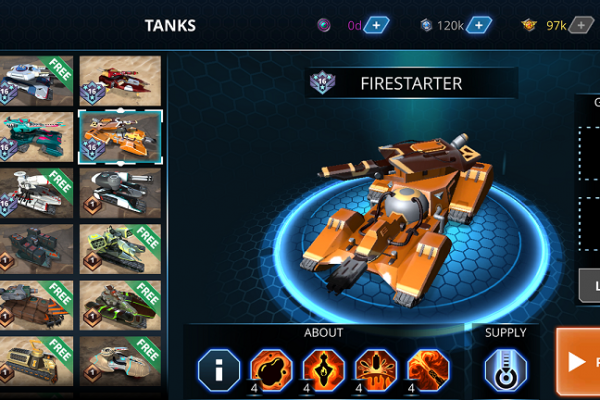Open the tank info icon
This screenshot has height=400, width=600.
click(219, 370)
